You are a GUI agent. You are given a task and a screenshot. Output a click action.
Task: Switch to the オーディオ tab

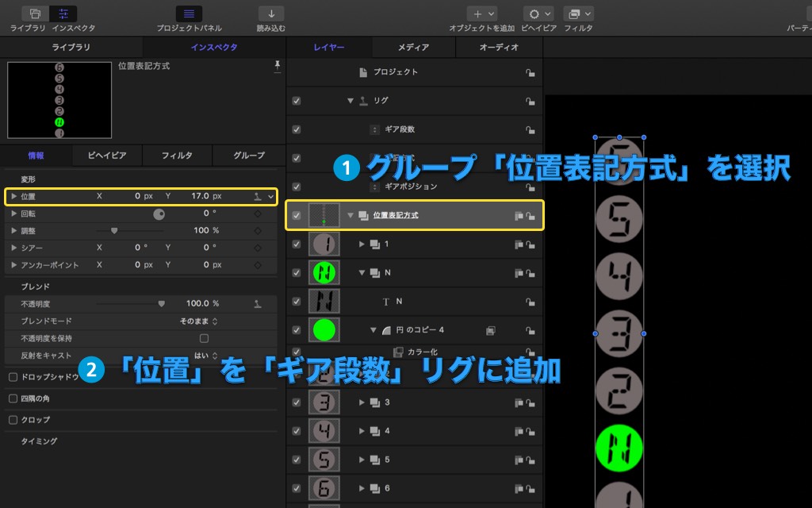[499, 47]
